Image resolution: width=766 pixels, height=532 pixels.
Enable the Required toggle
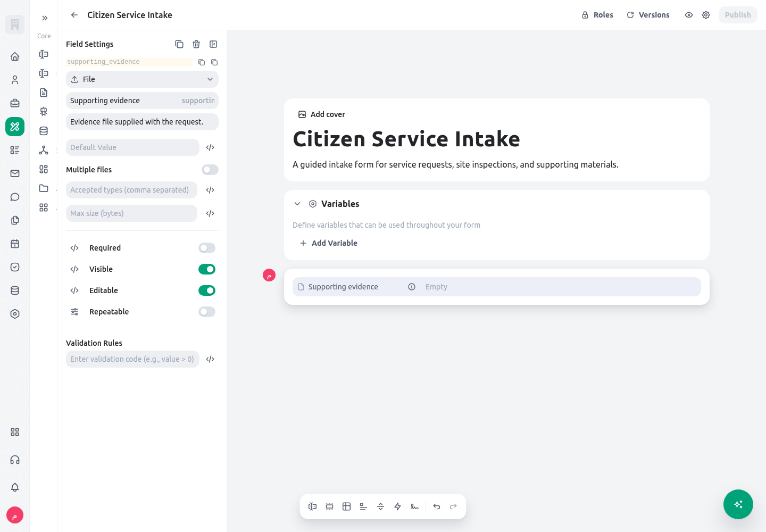point(207,248)
